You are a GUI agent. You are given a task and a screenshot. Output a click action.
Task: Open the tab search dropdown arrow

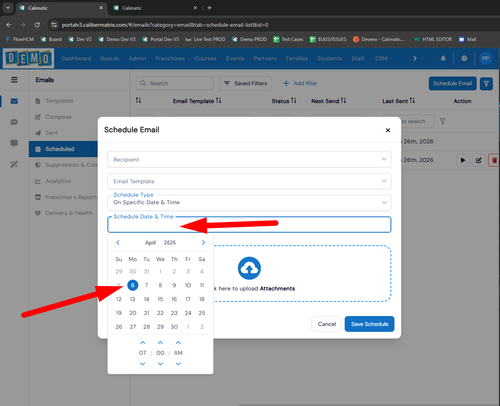point(8,8)
